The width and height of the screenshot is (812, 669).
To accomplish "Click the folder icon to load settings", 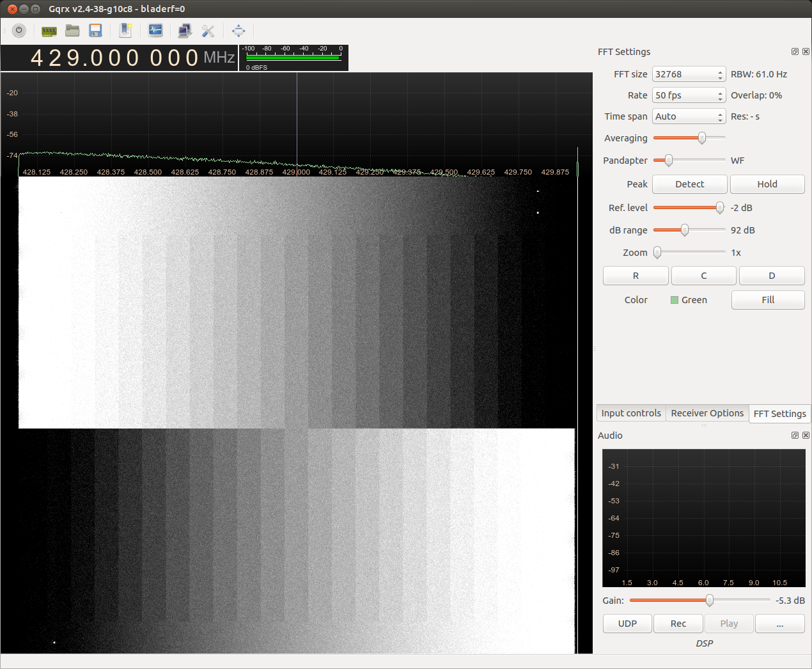I will (x=72, y=31).
